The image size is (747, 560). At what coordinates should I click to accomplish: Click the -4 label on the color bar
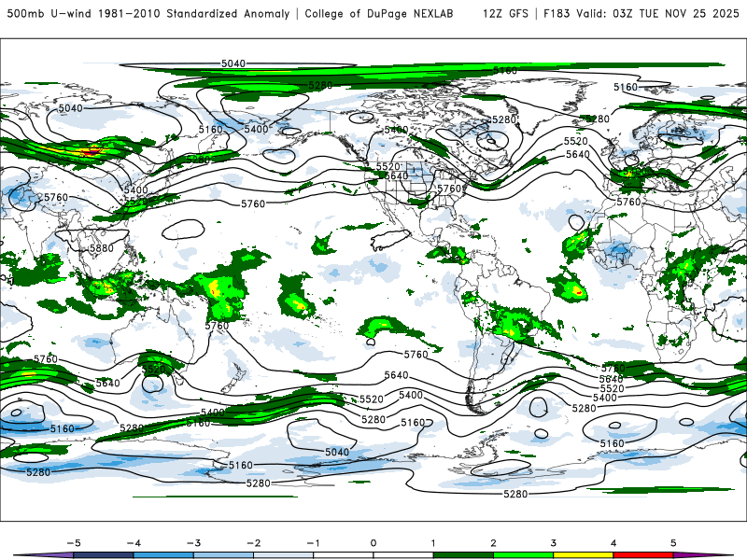pos(134,543)
